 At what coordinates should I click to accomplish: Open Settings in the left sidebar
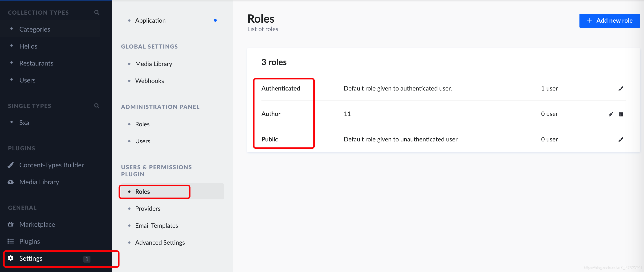(x=31, y=258)
